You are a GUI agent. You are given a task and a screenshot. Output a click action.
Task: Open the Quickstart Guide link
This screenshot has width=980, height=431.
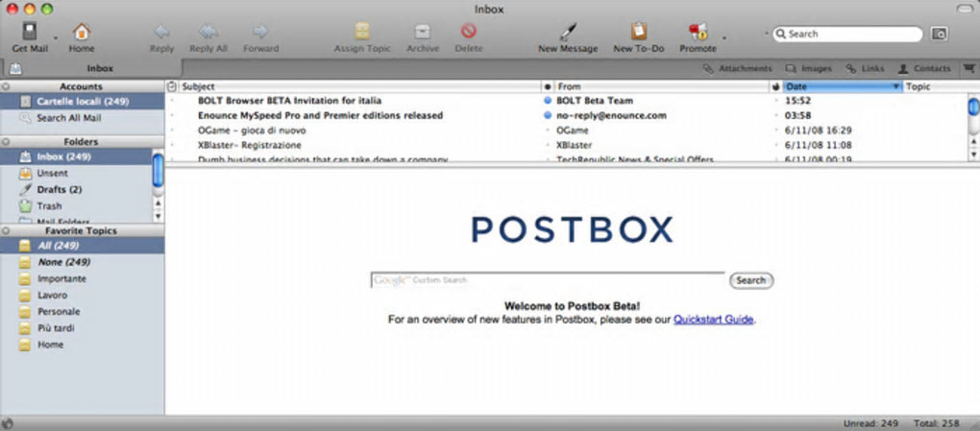pos(713,320)
